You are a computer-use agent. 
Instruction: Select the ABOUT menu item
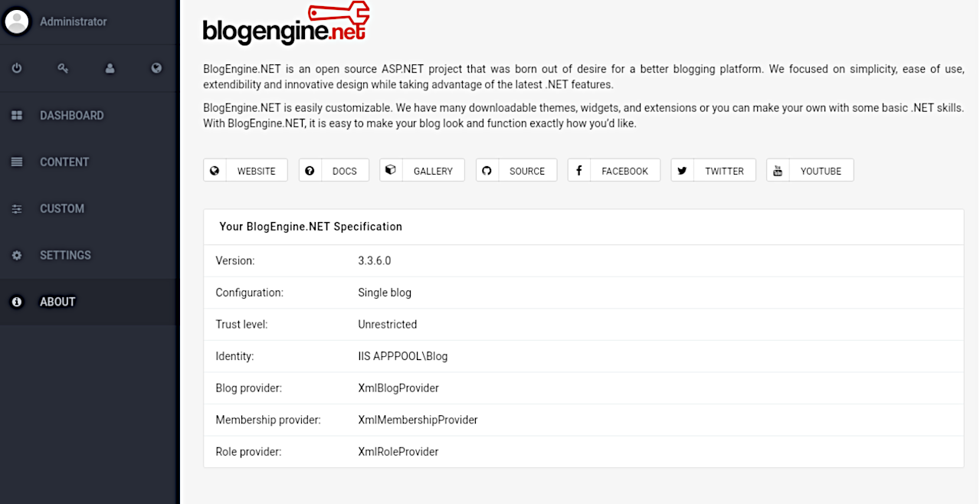coord(89,303)
